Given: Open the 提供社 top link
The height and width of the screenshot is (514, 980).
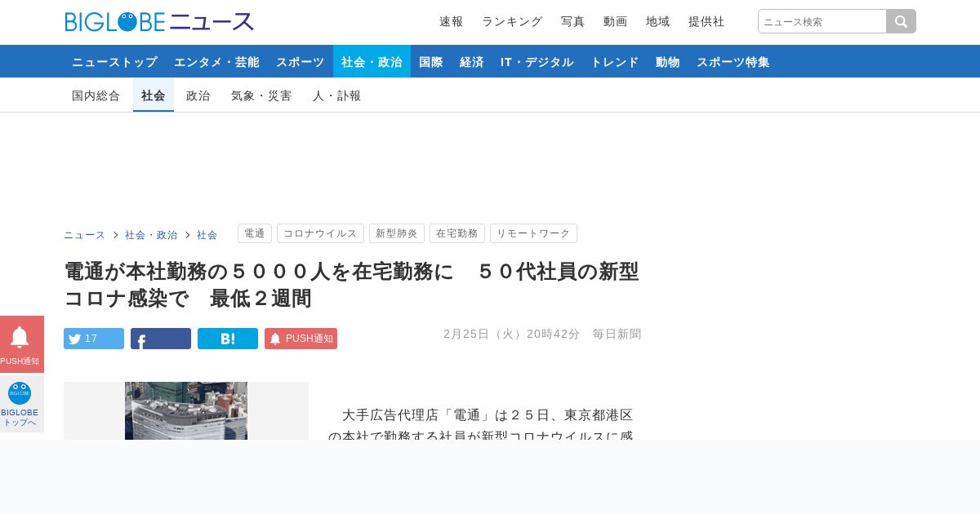Looking at the screenshot, I should click(x=706, y=22).
